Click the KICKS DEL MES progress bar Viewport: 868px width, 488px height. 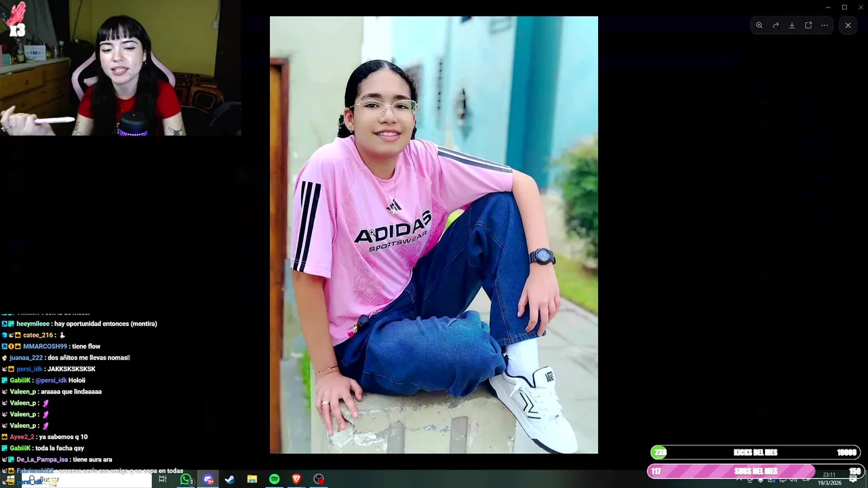[x=755, y=453]
